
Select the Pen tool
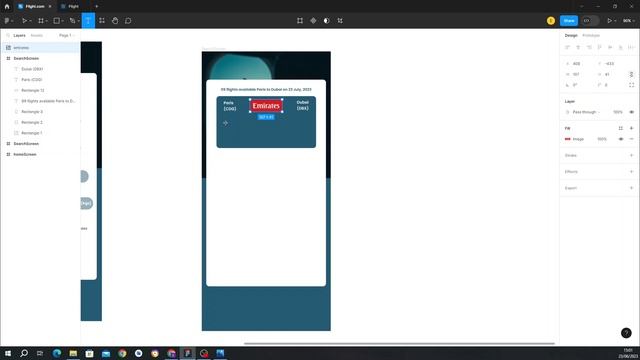point(72,21)
